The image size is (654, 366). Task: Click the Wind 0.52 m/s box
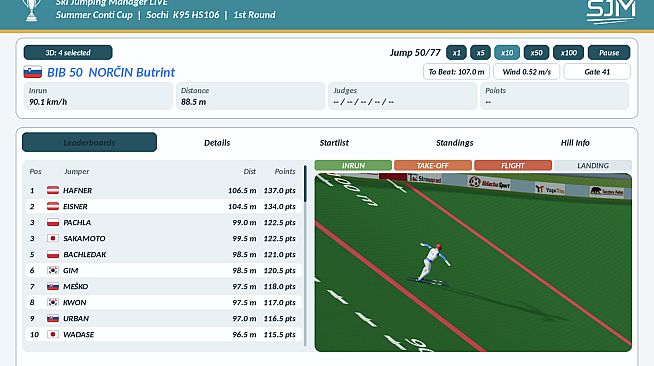coord(526,72)
